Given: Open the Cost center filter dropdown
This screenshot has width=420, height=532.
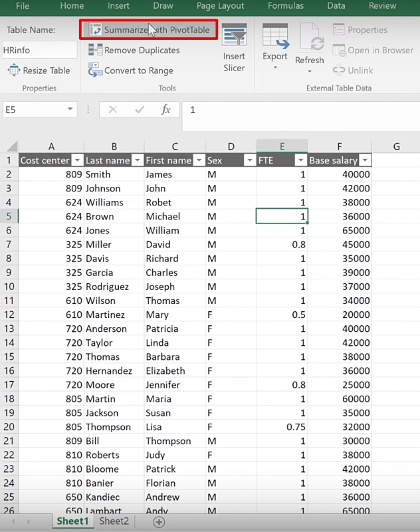Looking at the screenshot, I should pos(77,160).
